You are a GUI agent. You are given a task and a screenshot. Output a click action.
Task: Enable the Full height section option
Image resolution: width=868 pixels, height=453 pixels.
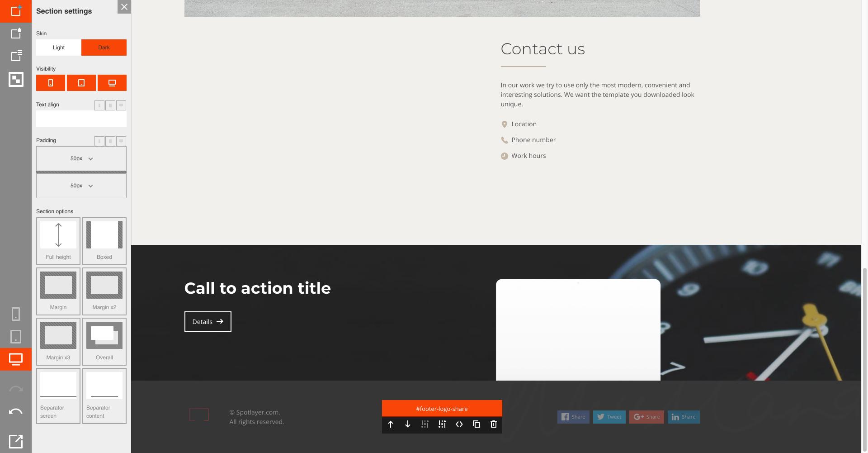coord(58,241)
